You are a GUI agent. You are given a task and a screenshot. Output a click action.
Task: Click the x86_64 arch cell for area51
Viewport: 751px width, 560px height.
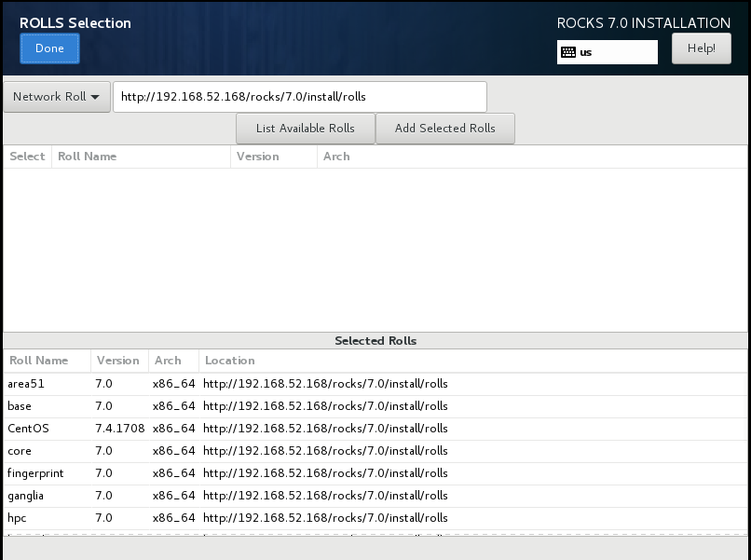pyautogui.click(x=174, y=384)
